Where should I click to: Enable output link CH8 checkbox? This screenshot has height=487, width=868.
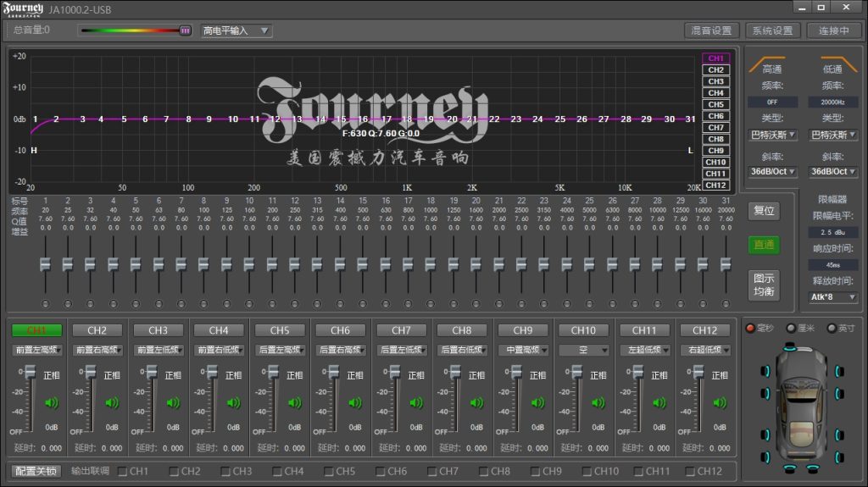pyautogui.click(x=484, y=472)
